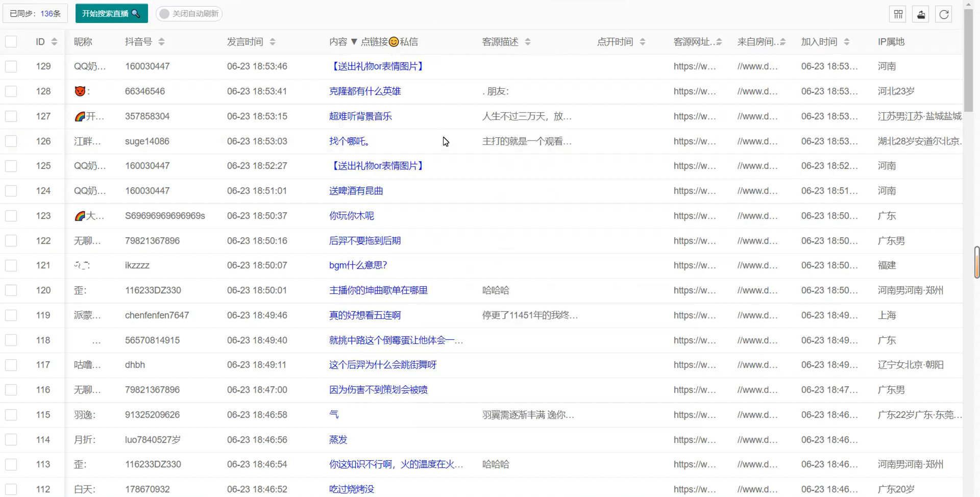Screen dimensions: 980x497
Task: Select checkbox for row 129
Action: (11, 66)
